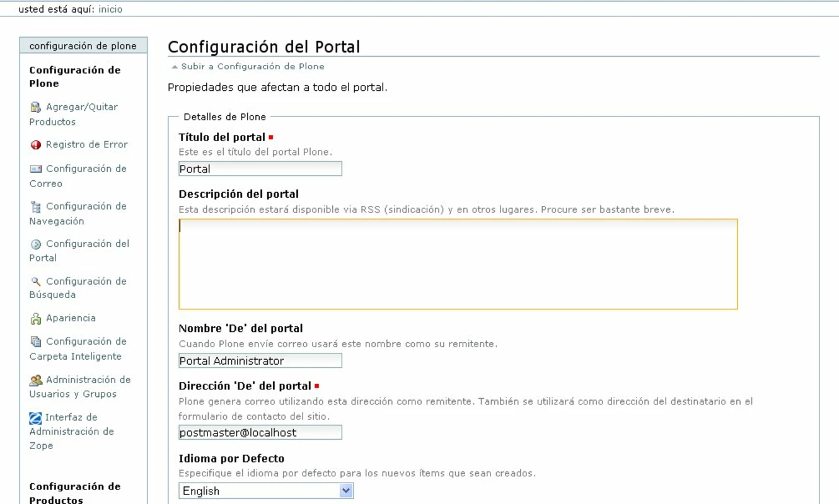Open Configuración de Carpeta Inteligente link
The height and width of the screenshot is (504, 839).
coord(78,348)
